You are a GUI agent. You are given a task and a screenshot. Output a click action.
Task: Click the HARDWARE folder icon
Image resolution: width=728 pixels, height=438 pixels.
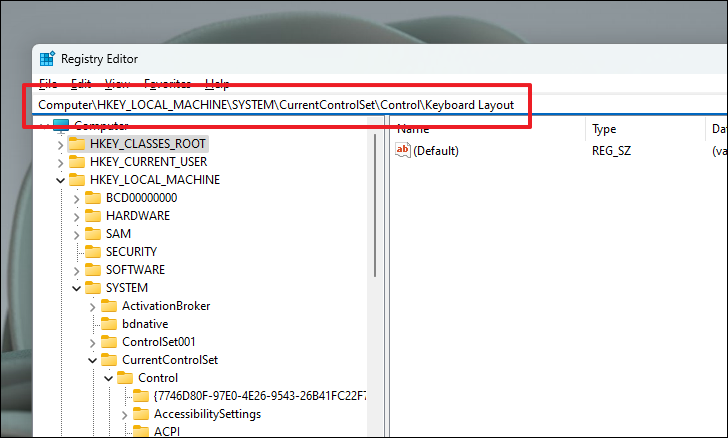point(93,216)
